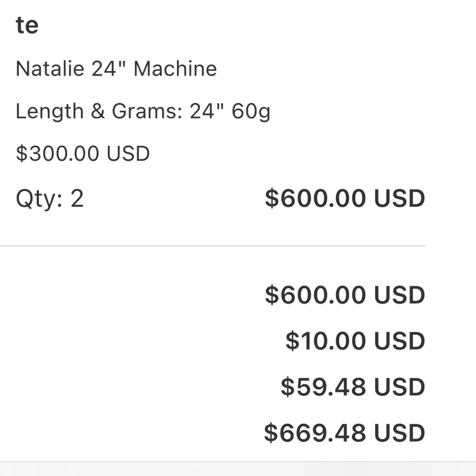The width and height of the screenshot is (476, 476).
Task: Click the "60g" grams value
Action: 251,112
